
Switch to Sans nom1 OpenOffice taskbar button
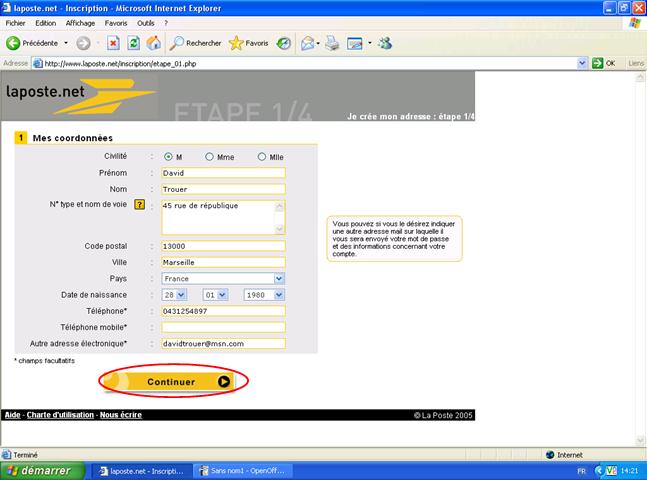pos(243,471)
